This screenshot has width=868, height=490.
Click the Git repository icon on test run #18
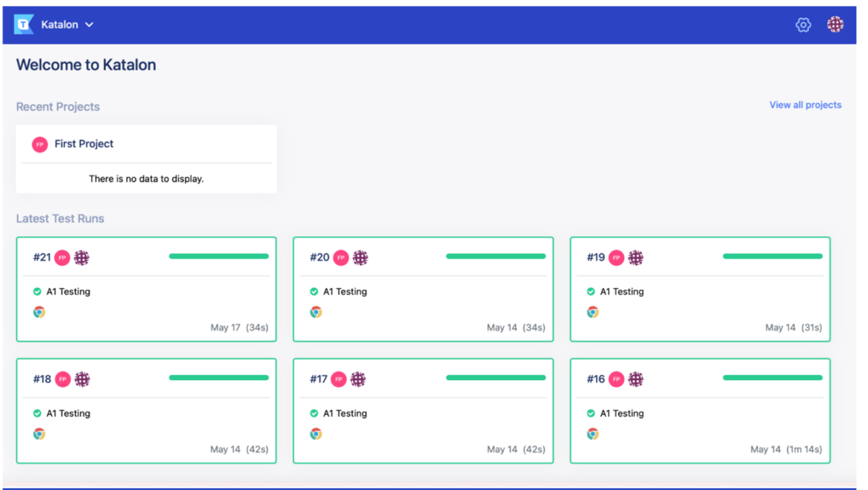click(x=81, y=379)
